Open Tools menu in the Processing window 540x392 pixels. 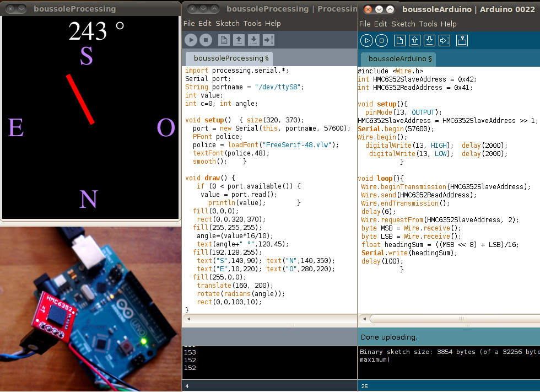coord(252,23)
